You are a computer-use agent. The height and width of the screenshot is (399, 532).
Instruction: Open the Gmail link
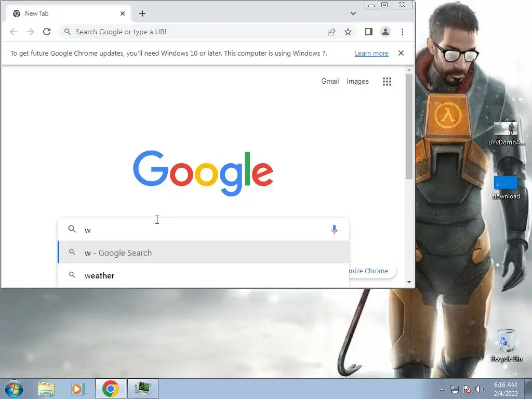pyautogui.click(x=330, y=82)
